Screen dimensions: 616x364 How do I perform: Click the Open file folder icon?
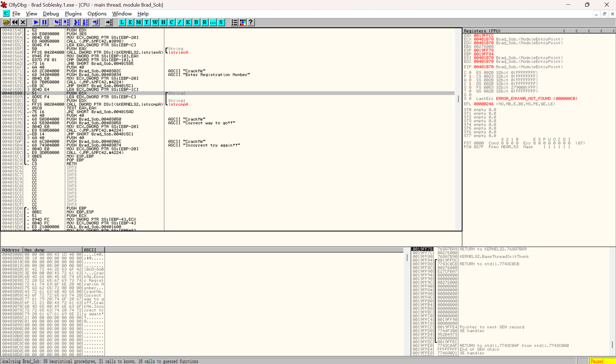(6, 22)
